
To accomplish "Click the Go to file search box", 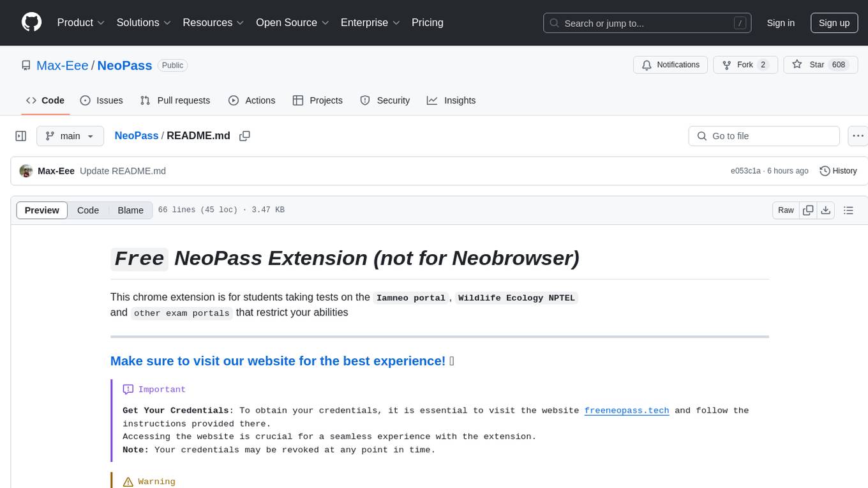I will 764,136.
